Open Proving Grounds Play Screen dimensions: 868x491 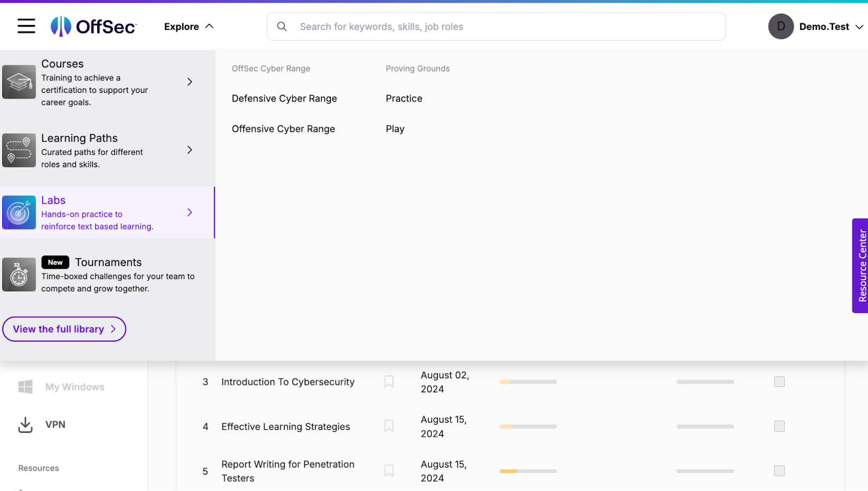[395, 129]
